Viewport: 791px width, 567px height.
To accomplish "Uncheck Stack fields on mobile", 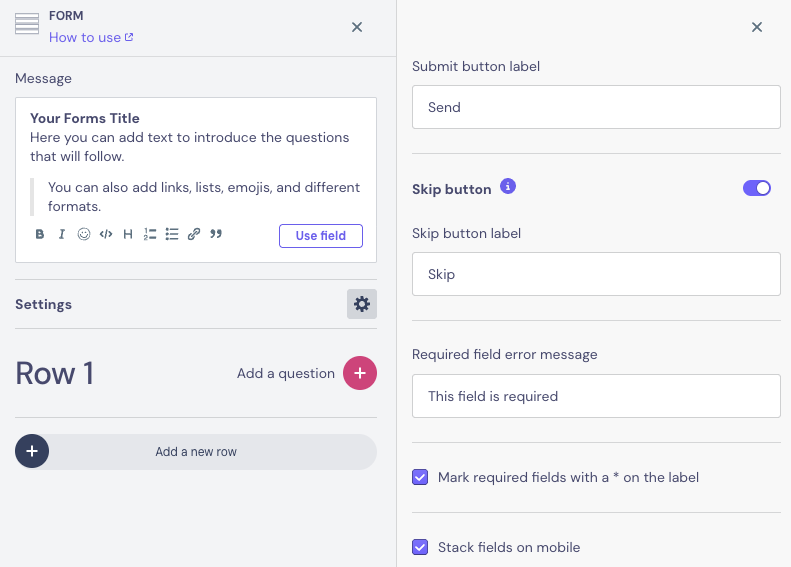I will pos(420,548).
